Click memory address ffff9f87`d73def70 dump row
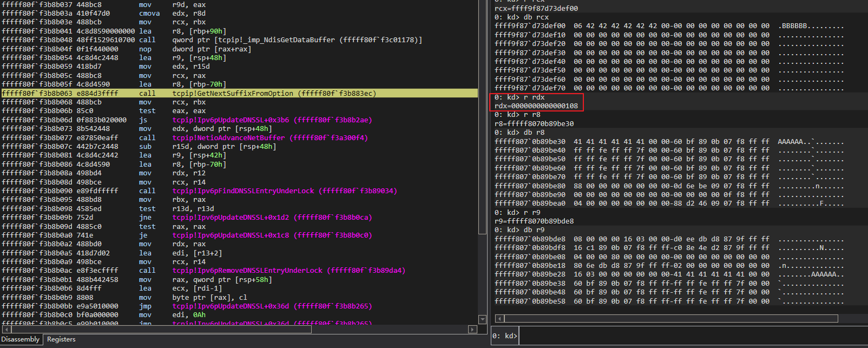This screenshot has width=868, height=348. [669, 88]
